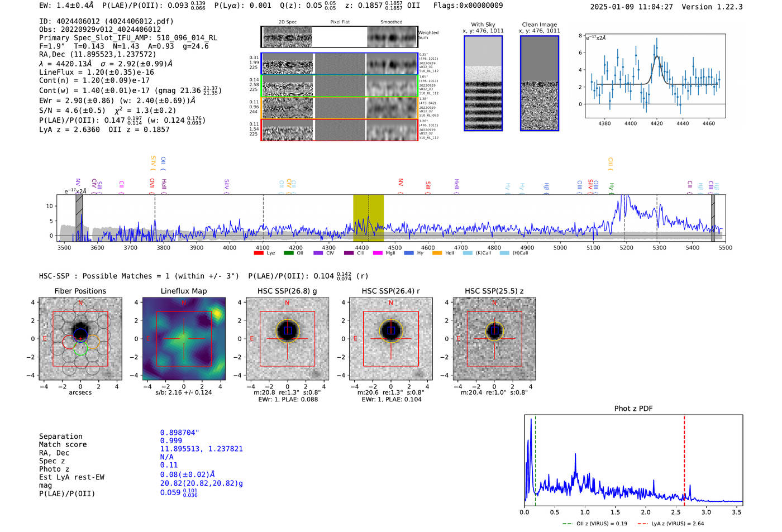Click the Phot z PDF plot
Viewport: 782px width, 532px height.
click(x=633, y=459)
